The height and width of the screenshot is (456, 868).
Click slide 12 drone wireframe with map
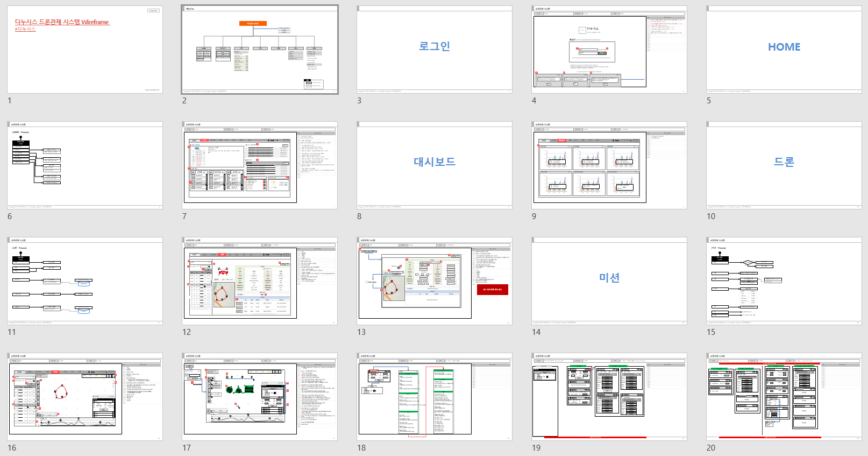[x=260, y=281]
